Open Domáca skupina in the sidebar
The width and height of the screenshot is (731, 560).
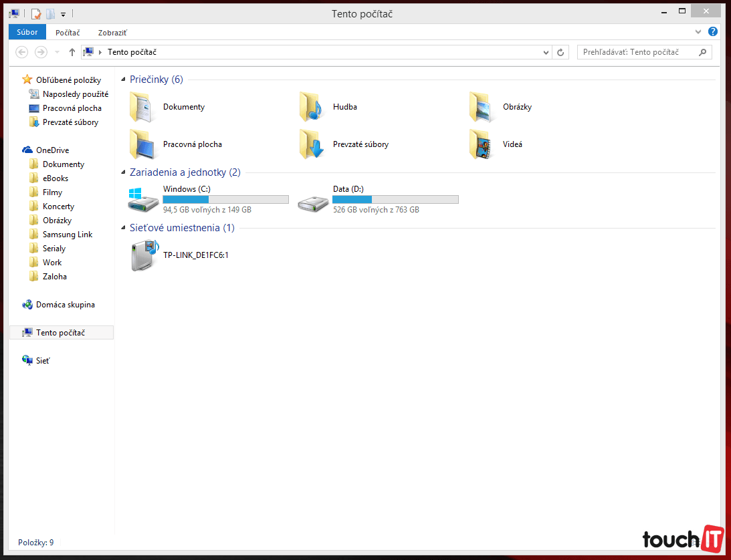pos(65,305)
